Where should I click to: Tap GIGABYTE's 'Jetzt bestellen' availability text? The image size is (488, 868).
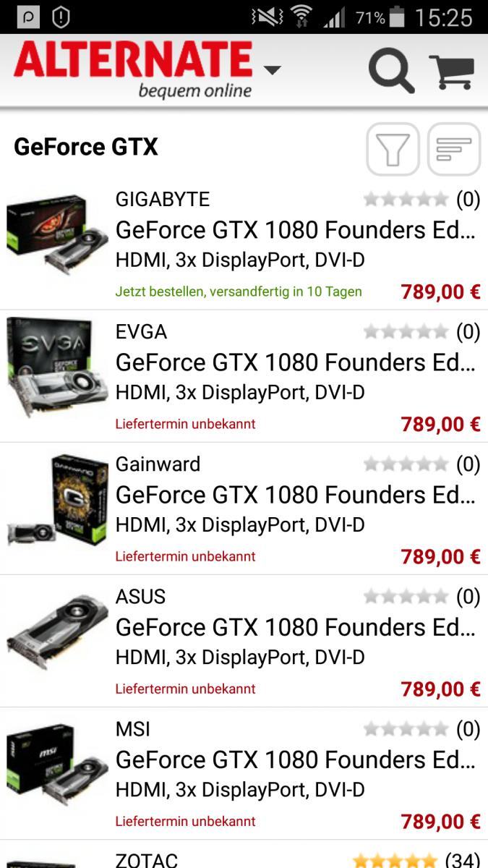click(239, 292)
